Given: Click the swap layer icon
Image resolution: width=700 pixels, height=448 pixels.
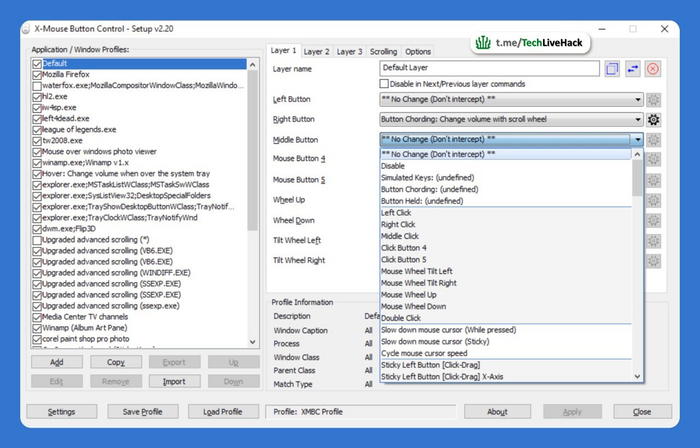Looking at the screenshot, I should coord(633,69).
